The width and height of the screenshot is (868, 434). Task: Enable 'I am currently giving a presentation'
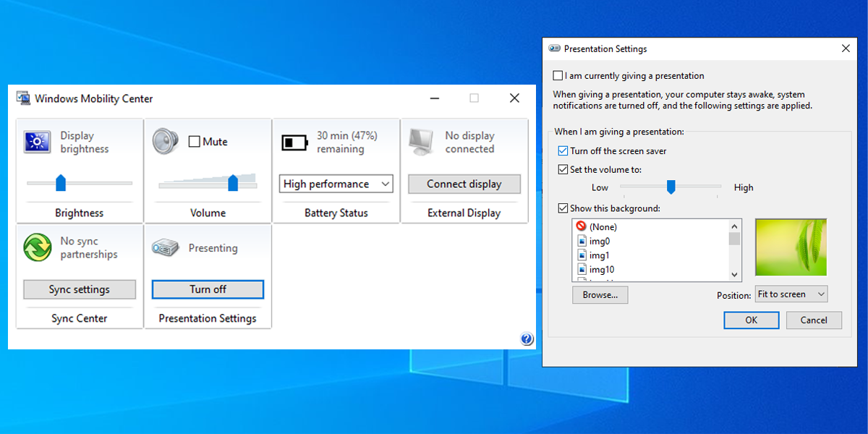558,76
